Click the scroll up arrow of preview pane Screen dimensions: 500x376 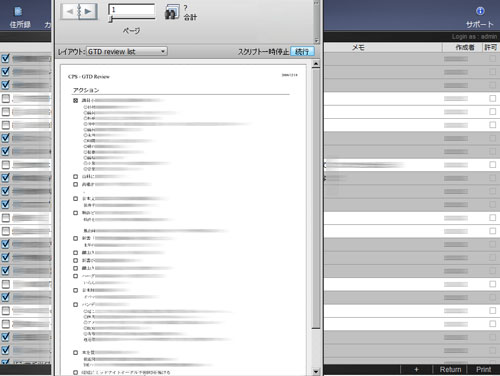click(x=316, y=64)
